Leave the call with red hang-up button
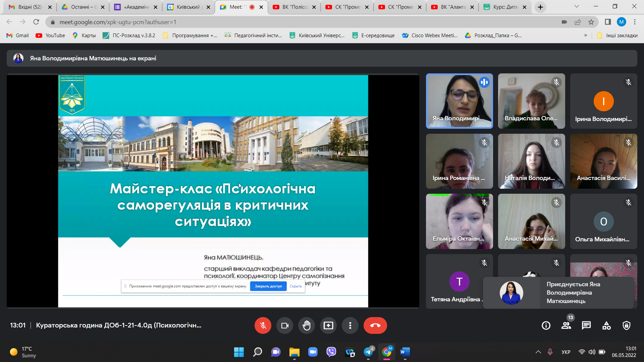This screenshot has width=644, height=362. point(375,325)
